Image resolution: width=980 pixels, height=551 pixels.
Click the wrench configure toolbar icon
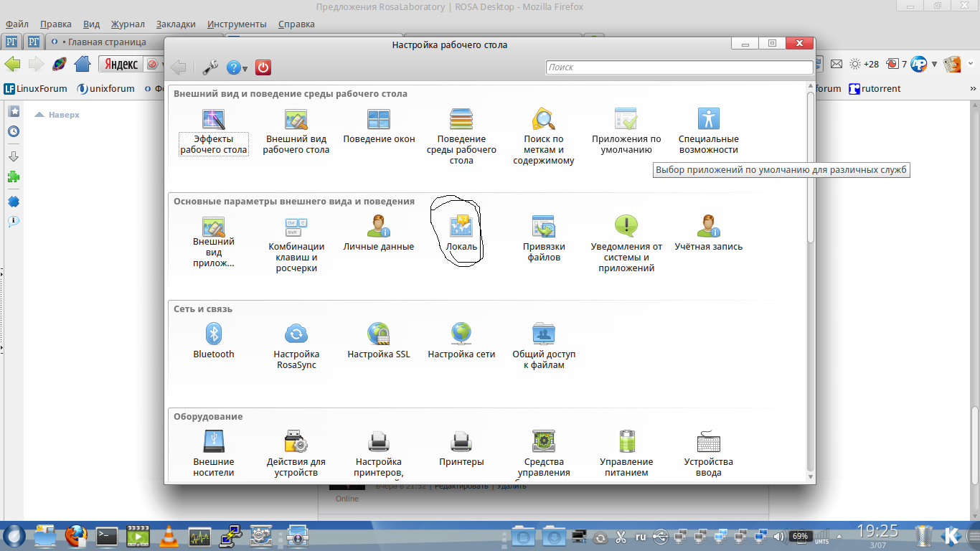pyautogui.click(x=210, y=67)
